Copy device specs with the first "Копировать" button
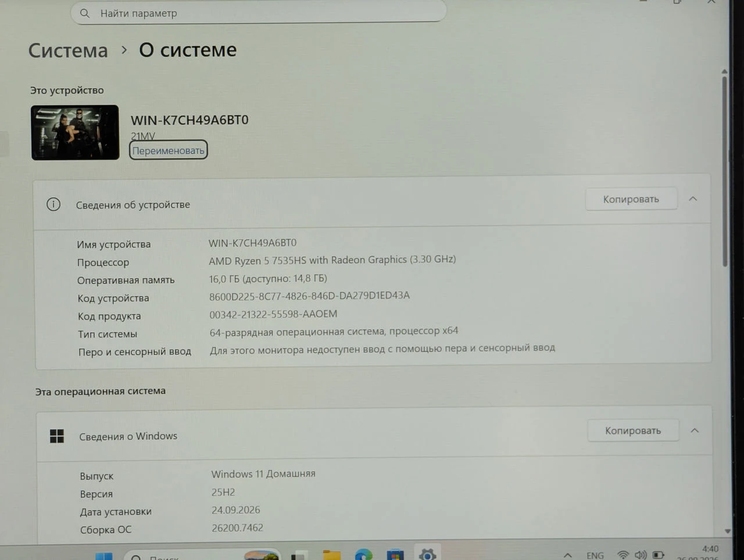This screenshot has width=744, height=560. [x=631, y=199]
